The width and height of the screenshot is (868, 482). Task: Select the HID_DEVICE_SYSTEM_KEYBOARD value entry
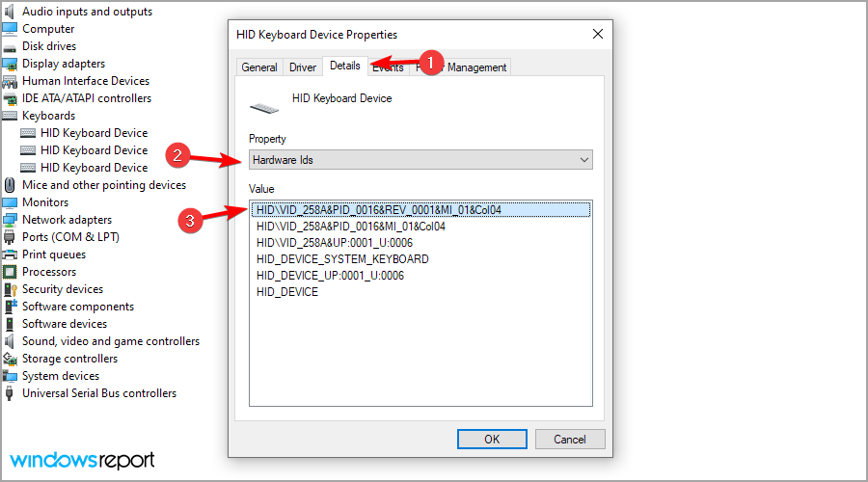point(342,259)
